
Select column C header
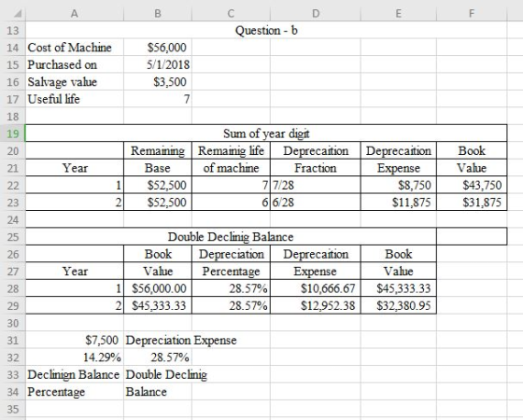(231, 14)
